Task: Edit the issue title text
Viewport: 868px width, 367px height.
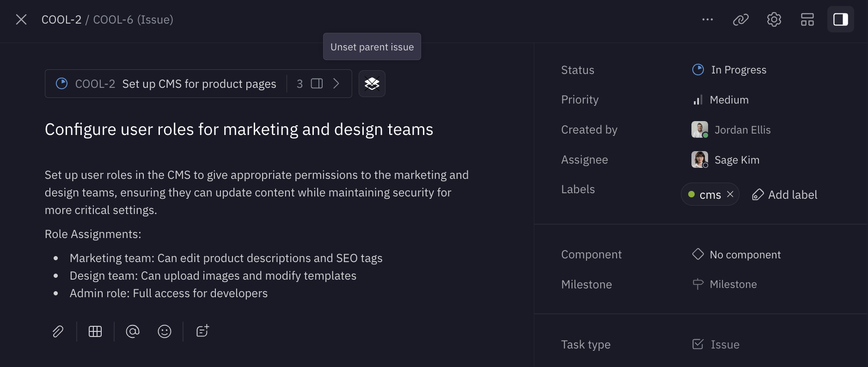Action: tap(238, 129)
